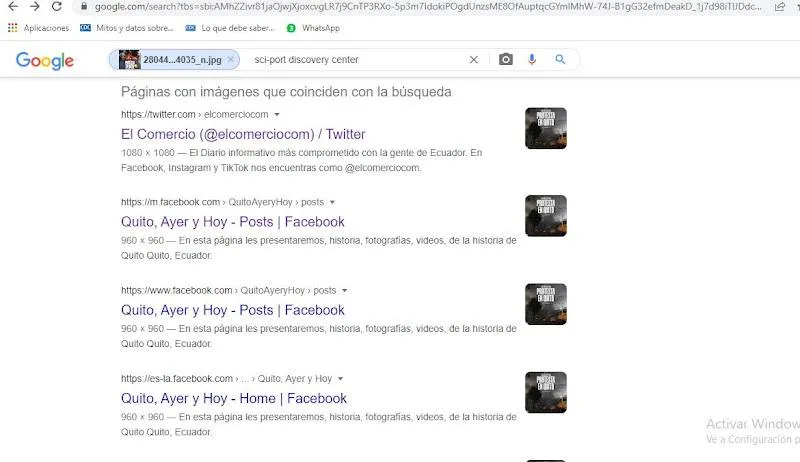Click the thumbnail beside the Home | Facebook result

click(545, 392)
